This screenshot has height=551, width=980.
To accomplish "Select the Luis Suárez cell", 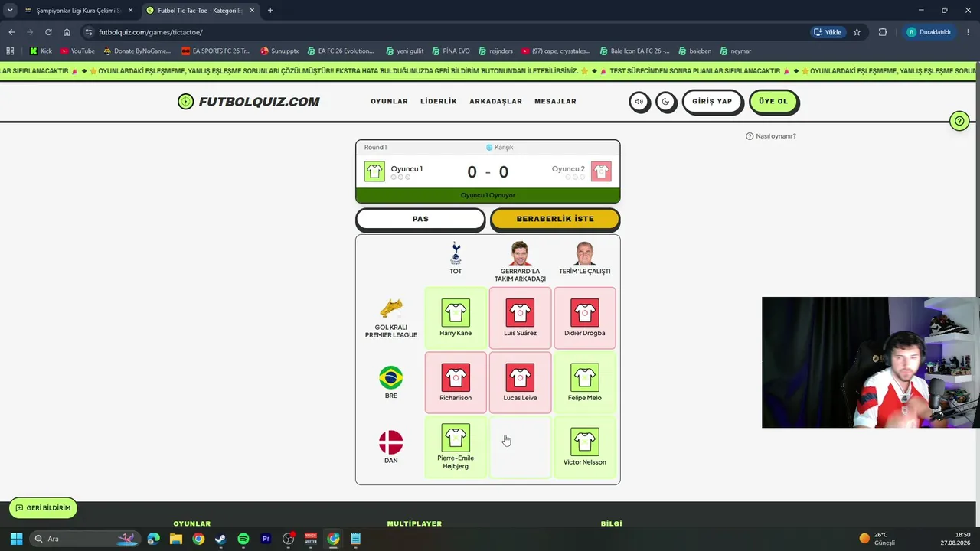I will pos(520,318).
